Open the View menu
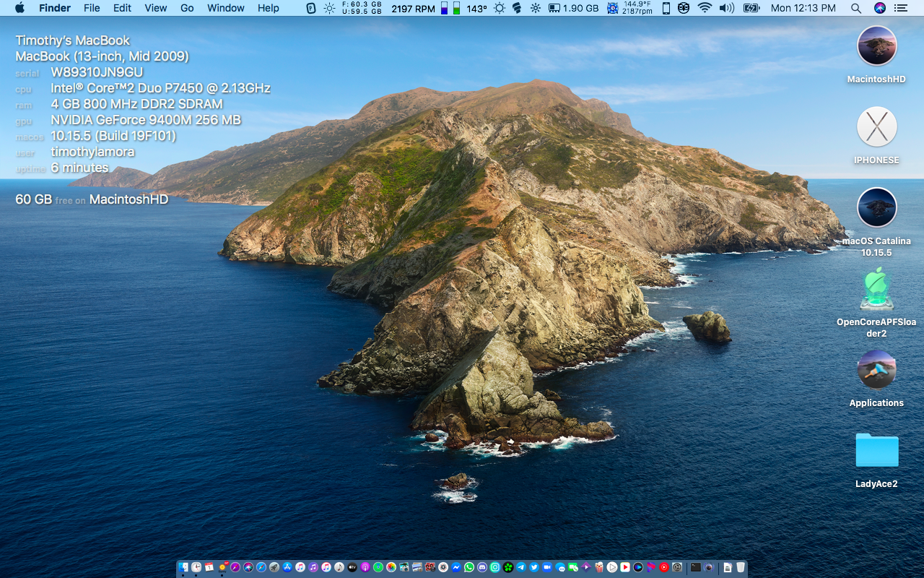The image size is (924, 578). pyautogui.click(x=156, y=8)
